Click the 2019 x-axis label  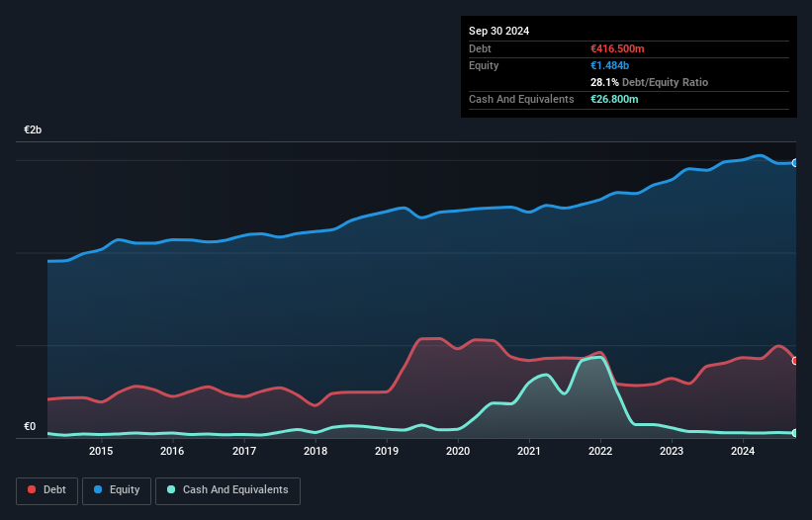click(x=387, y=451)
